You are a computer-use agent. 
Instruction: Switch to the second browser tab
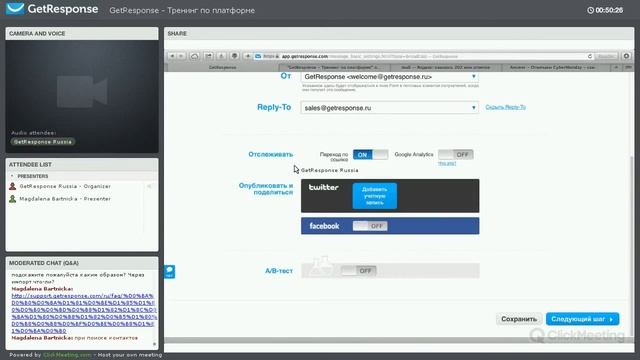point(334,67)
